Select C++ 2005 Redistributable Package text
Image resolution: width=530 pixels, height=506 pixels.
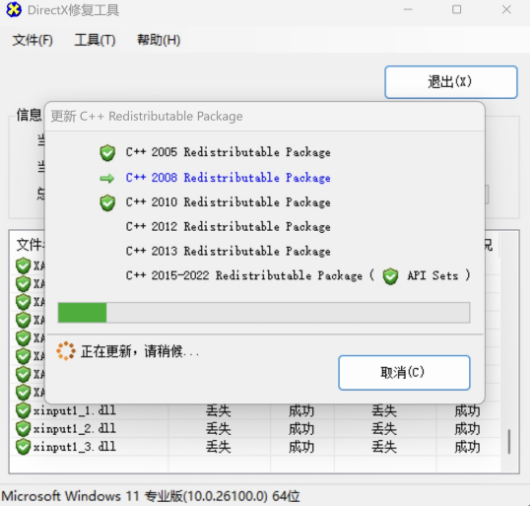point(228,152)
